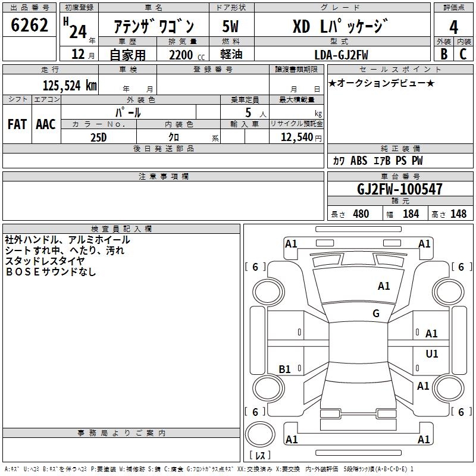Click equipment list カワ ABS エアB PS PW
Viewport: 476px width, 476px height.
point(378,161)
